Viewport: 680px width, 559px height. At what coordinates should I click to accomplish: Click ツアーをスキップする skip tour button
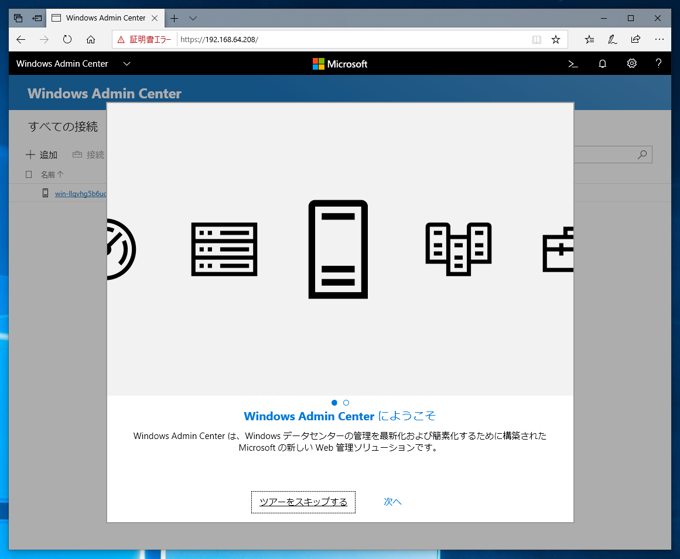(x=303, y=502)
